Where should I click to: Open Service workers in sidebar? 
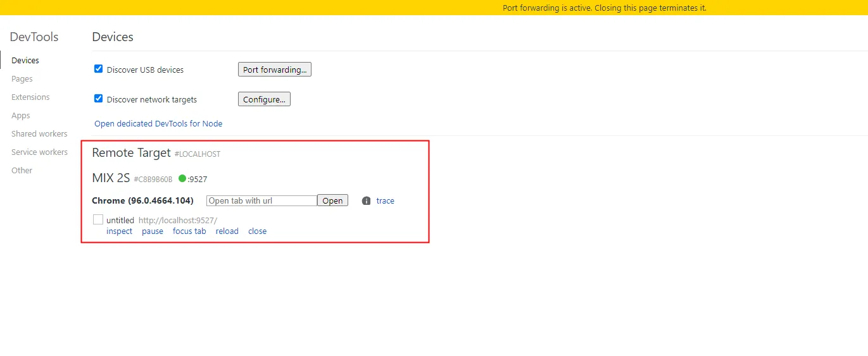39,152
